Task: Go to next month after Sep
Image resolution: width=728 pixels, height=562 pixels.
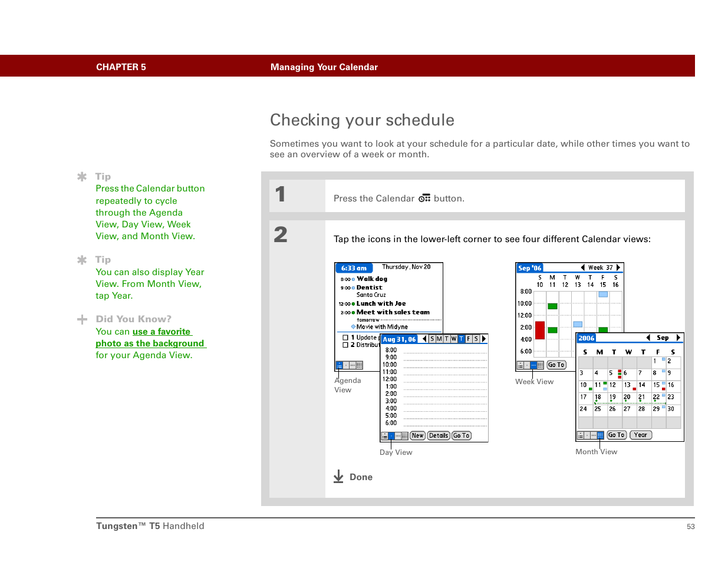Action: 678,338
